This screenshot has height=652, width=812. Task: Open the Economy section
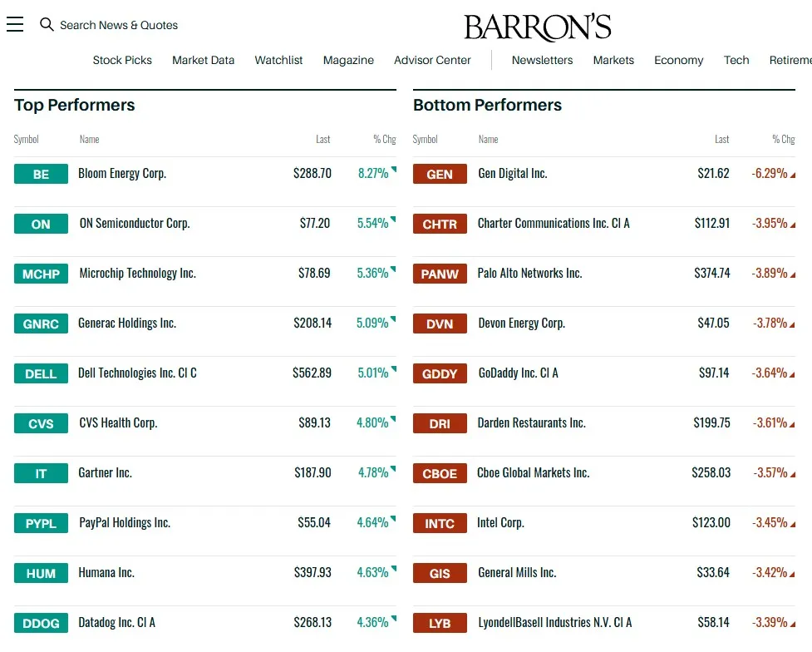tap(678, 60)
